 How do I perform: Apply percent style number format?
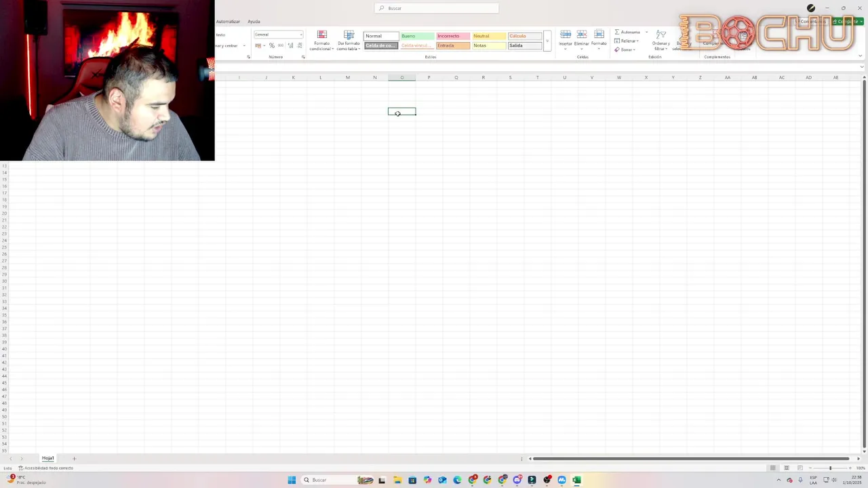tap(271, 45)
